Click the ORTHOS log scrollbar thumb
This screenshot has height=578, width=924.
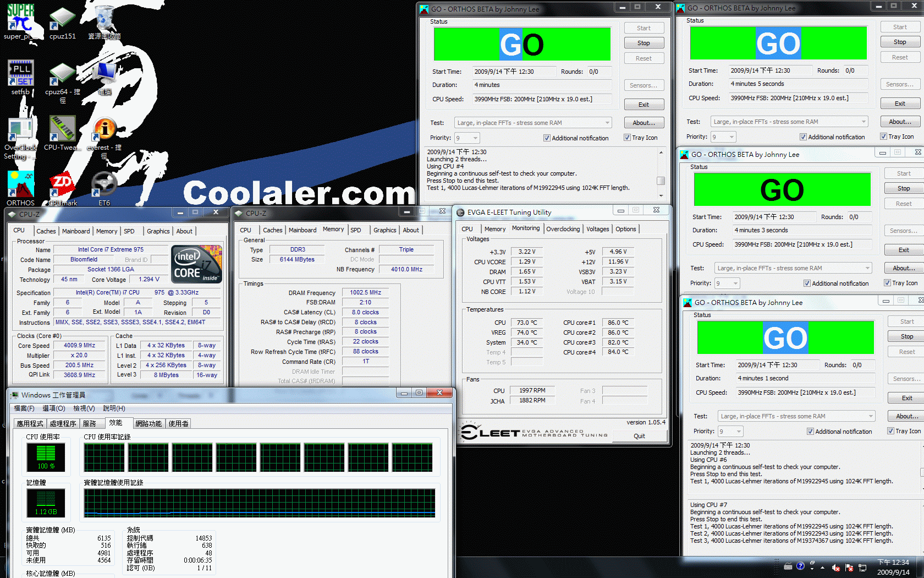point(661,181)
